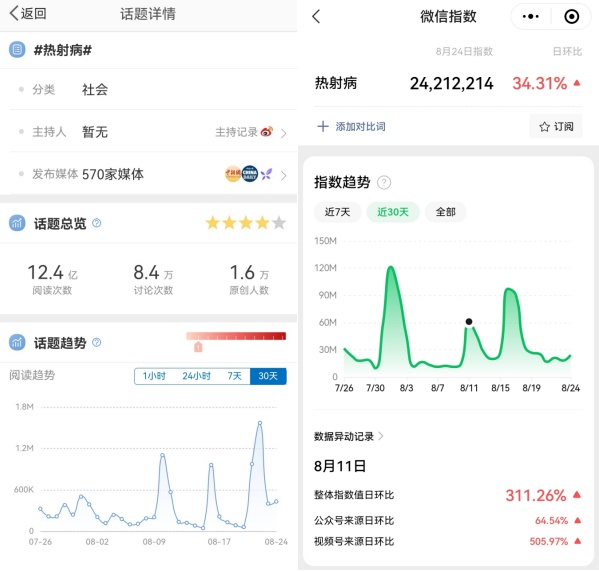Switch reading trend to 7天 tab
This screenshot has height=572, width=599.
point(235,376)
